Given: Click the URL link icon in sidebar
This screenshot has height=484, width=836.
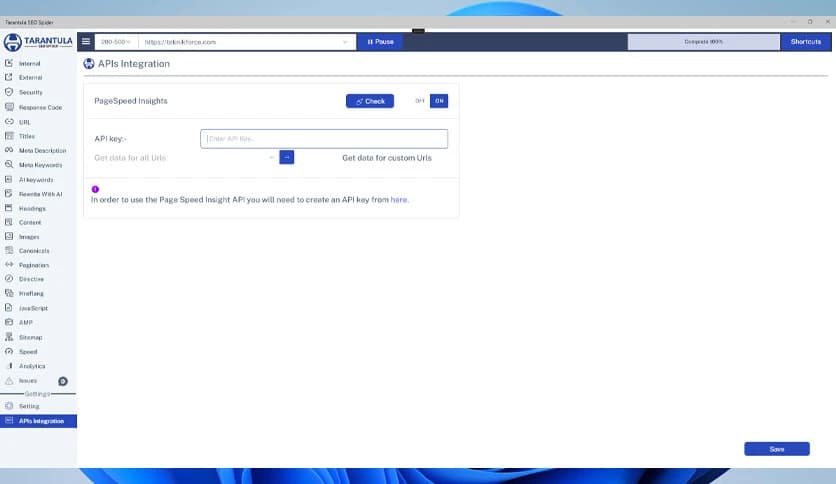Looking at the screenshot, I should pos(9,122).
